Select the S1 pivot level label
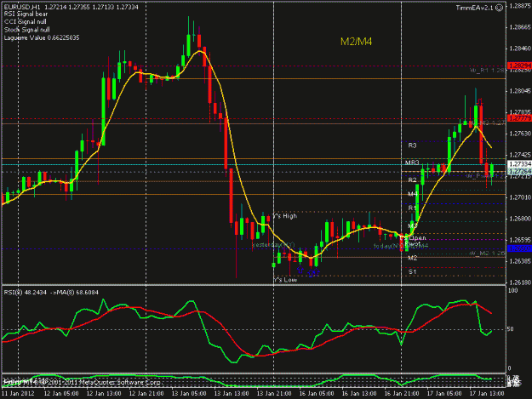 click(x=412, y=271)
